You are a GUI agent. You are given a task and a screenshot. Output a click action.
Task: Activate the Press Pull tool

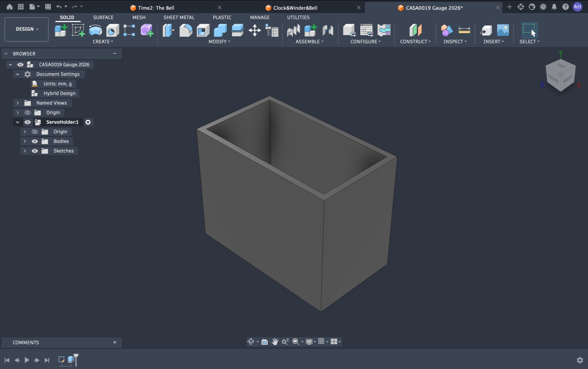click(168, 30)
